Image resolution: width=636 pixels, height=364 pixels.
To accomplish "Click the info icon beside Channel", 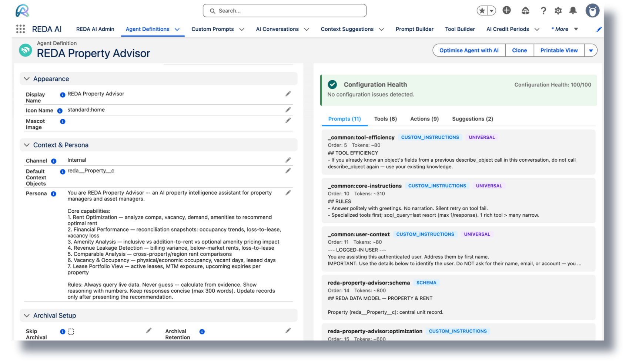I will pos(53,161).
